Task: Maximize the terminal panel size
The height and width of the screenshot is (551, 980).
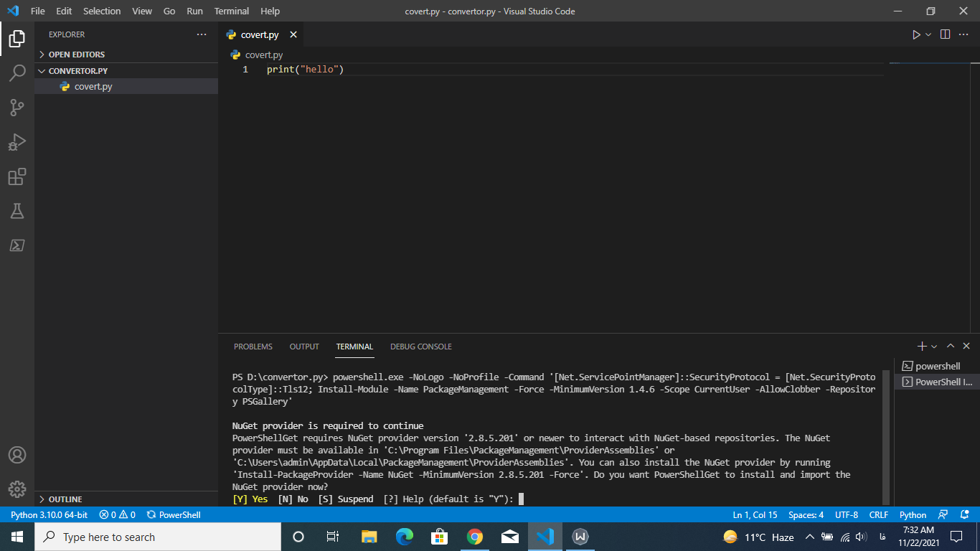Action: 951,347
